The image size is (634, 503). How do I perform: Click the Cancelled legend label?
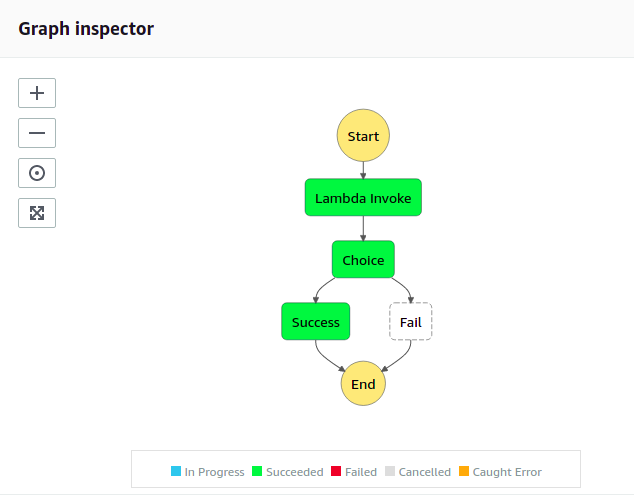click(424, 472)
